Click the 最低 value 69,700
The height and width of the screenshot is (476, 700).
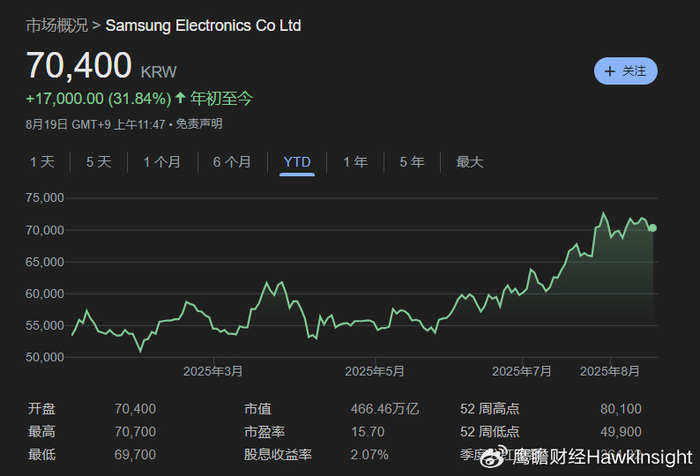pyautogui.click(x=135, y=455)
